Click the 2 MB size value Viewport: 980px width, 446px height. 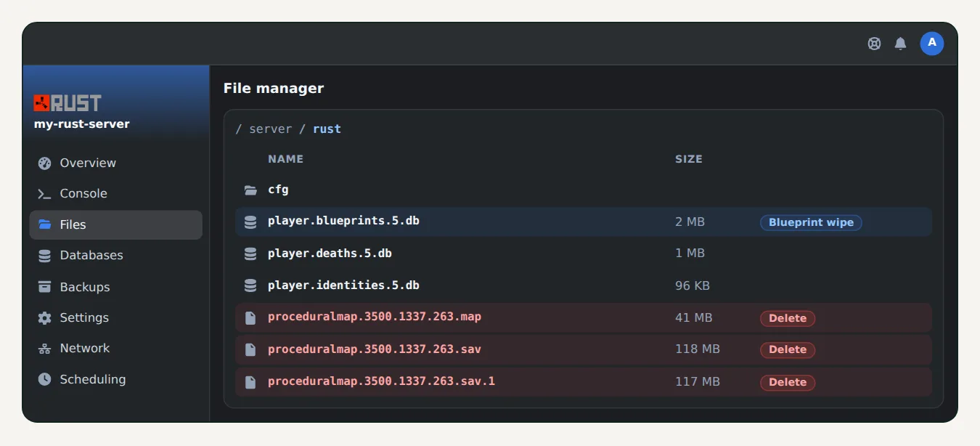coord(690,222)
